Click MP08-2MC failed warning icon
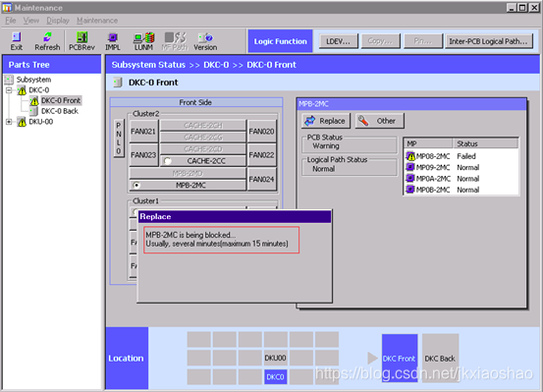This screenshot has width=543, height=392. click(410, 156)
